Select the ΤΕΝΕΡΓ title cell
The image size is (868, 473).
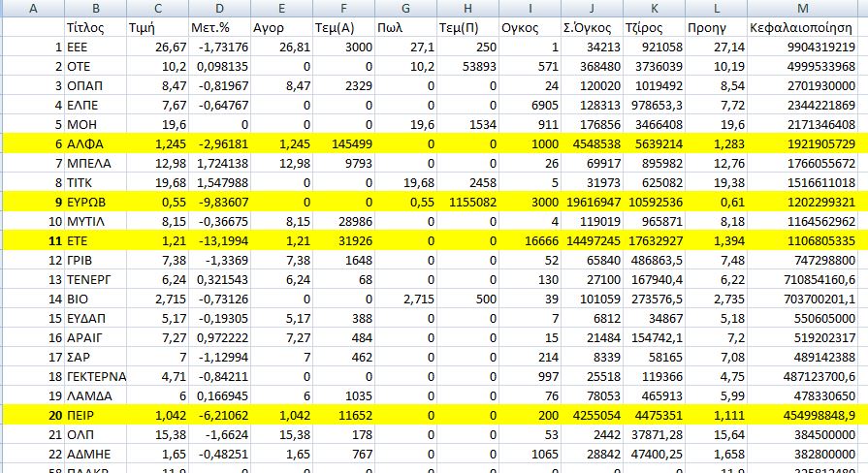tap(96, 279)
